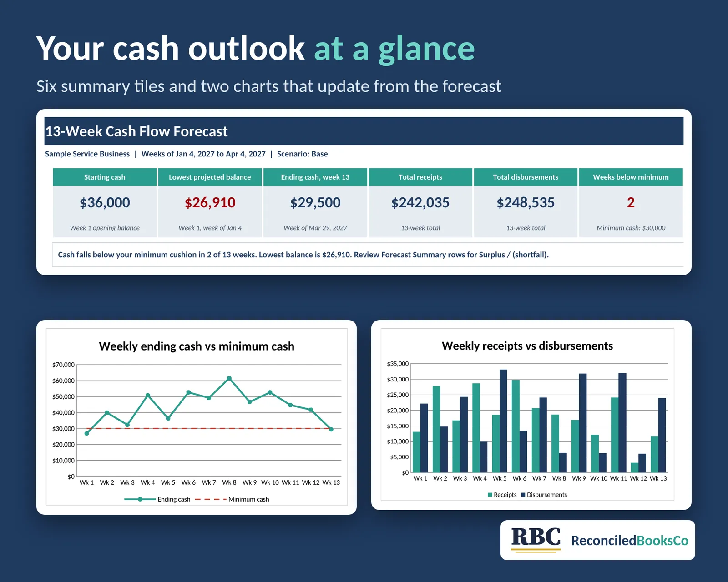Click the Ending cash, week 13 header
Image resolution: width=728 pixels, height=582 pixels.
315,177
